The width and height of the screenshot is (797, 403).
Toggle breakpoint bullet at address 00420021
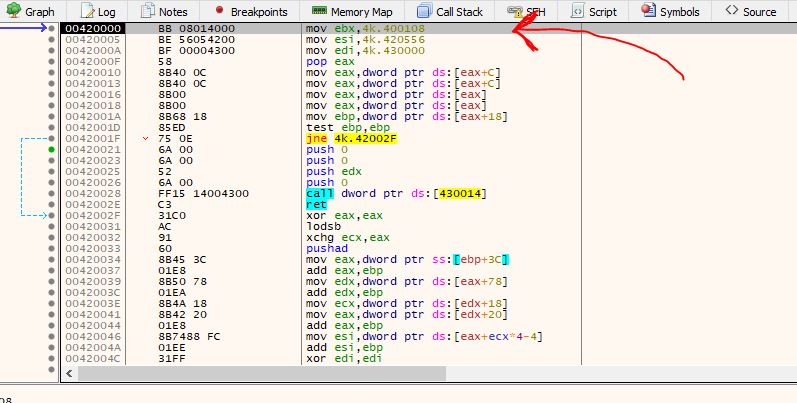52,149
